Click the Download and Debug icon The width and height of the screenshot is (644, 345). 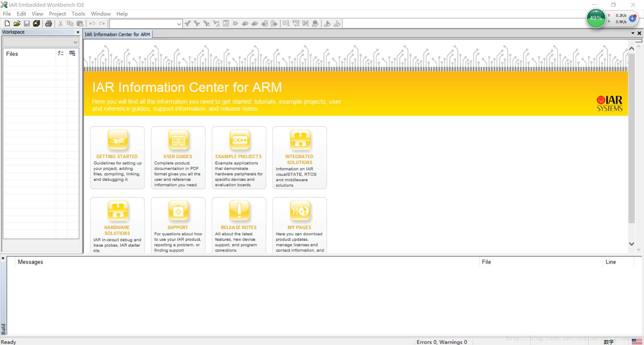[327, 23]
